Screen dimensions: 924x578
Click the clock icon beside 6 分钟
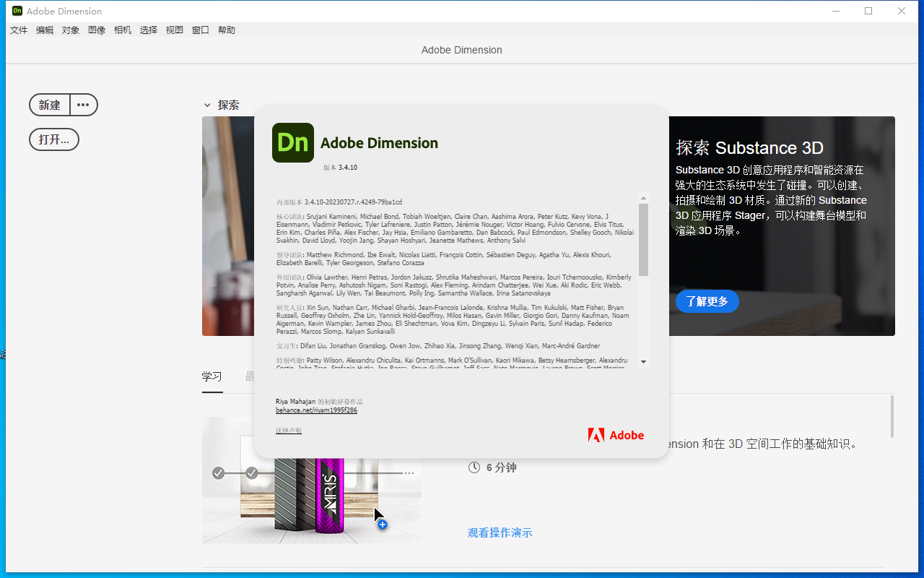[x=474, y=467]
